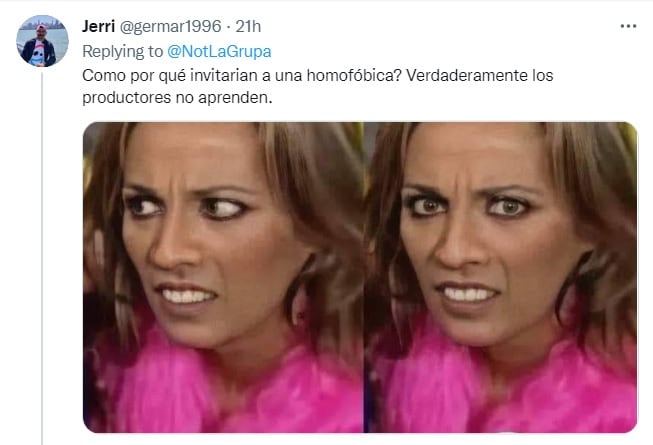Click the 'productores no aprenden.' text line

tap(177, 98)
